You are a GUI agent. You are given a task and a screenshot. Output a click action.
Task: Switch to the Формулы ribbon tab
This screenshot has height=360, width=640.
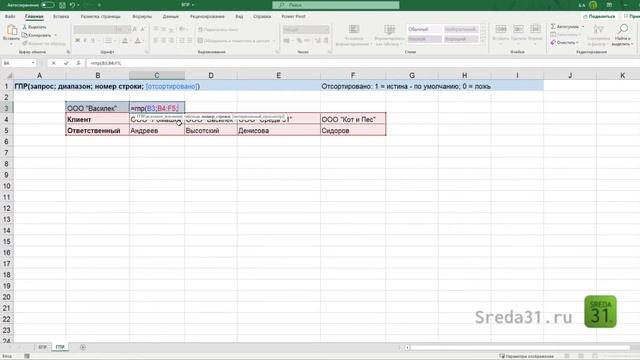pos(142,16)
